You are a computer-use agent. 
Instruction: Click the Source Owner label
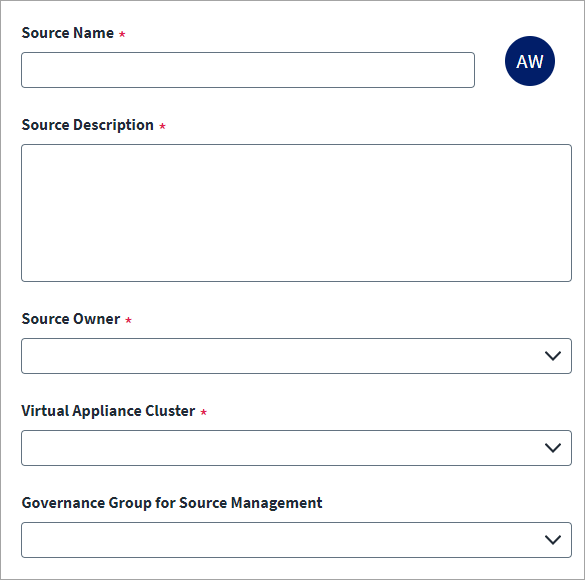(x=71, y=319)
